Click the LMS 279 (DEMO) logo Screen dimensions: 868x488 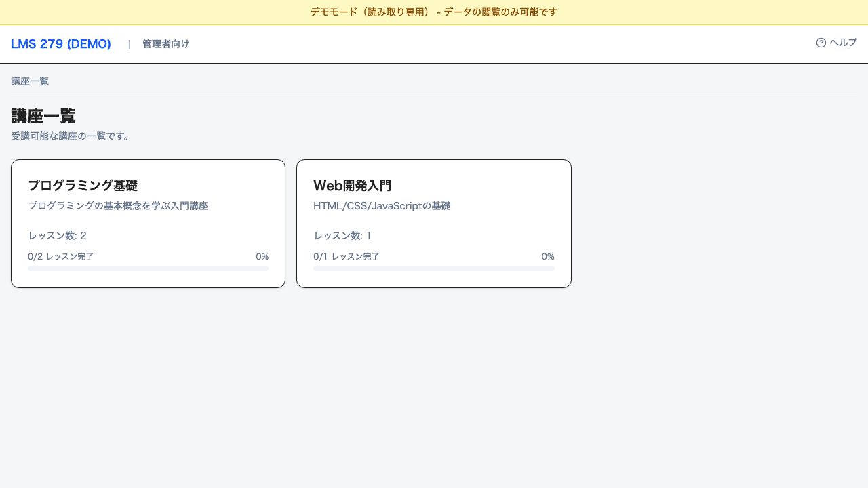pos(60,43)
